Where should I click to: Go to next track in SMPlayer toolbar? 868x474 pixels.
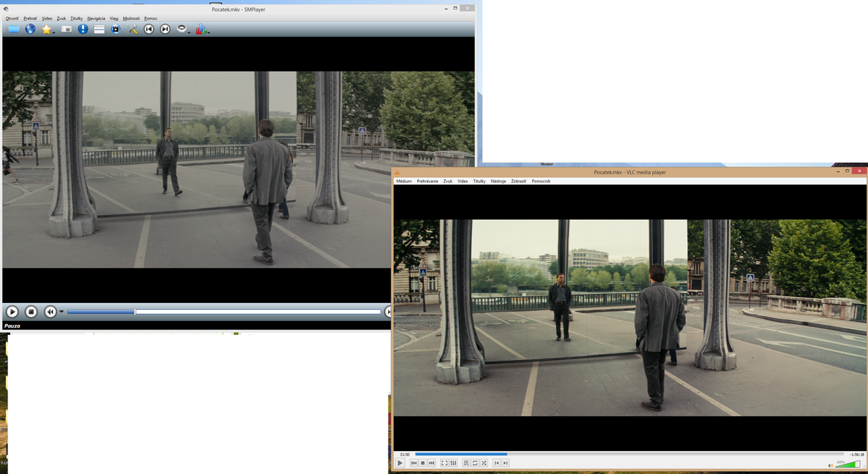165,29
